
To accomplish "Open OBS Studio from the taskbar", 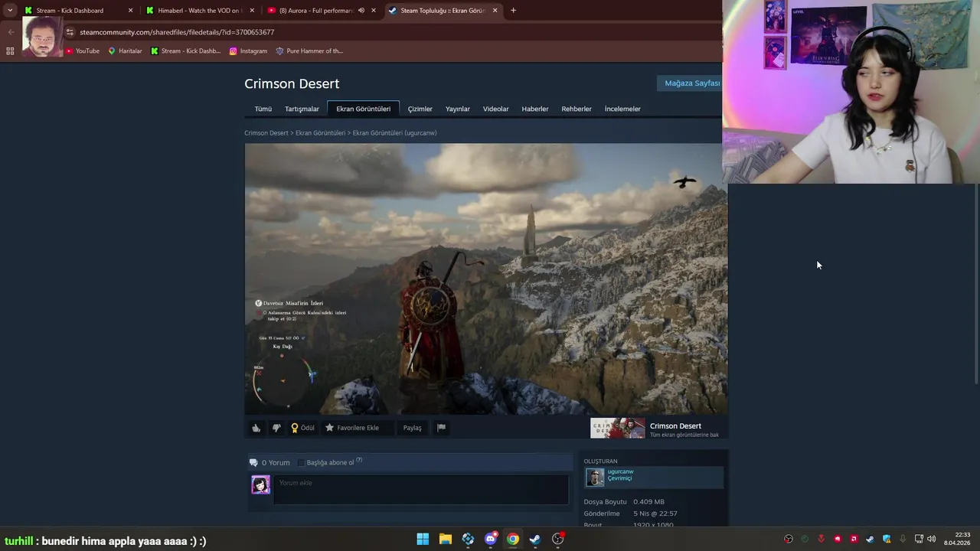I will click(x=558, y=539).
